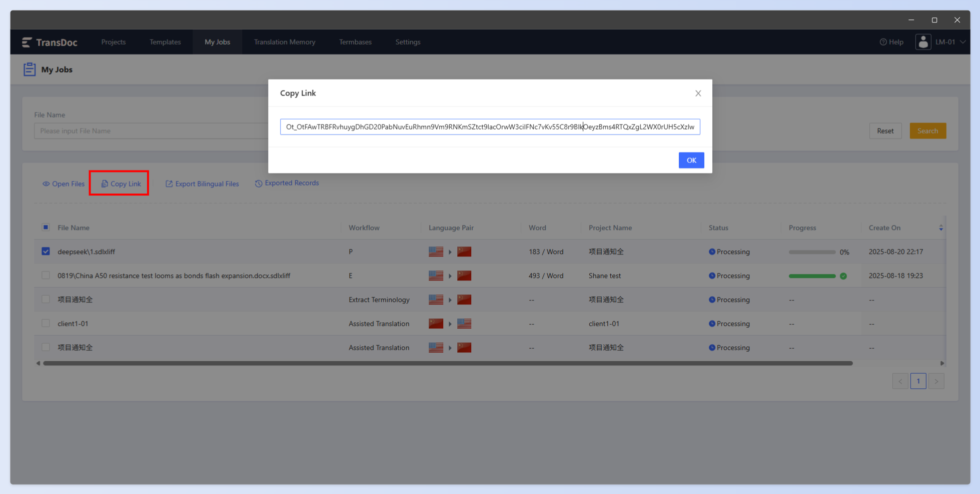Click the File Name input field

(x=151, y=131)
